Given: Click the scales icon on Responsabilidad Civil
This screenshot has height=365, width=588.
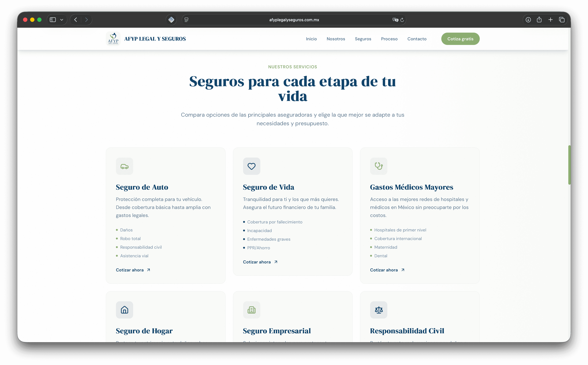Looking at the screenshot, I should [x=379, y=310].
